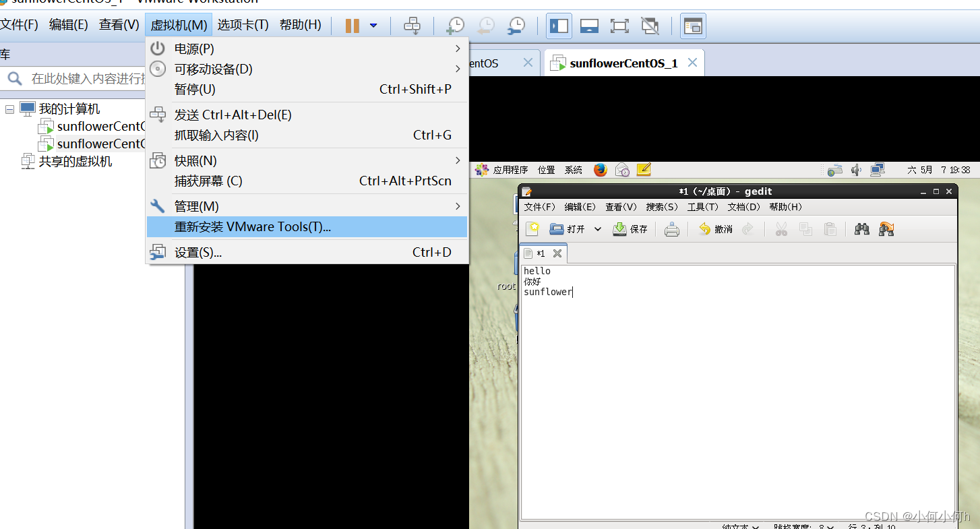
Task: Click the Take Snapshot clock-plus toolbar icon
Action: tap(456, 26)
